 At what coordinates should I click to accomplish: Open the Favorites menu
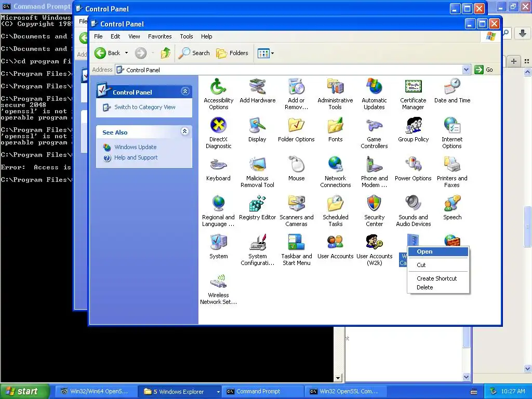[160, 36]
